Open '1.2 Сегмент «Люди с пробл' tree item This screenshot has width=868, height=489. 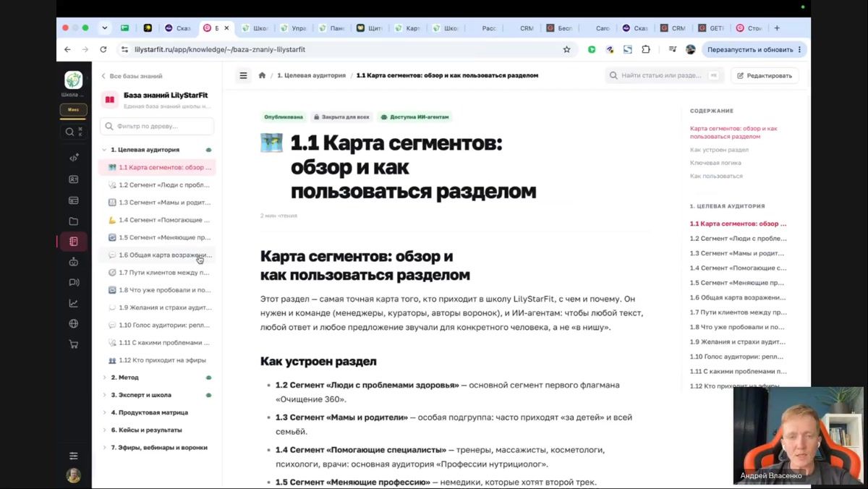pyautogui.click(x=157, y=185)
